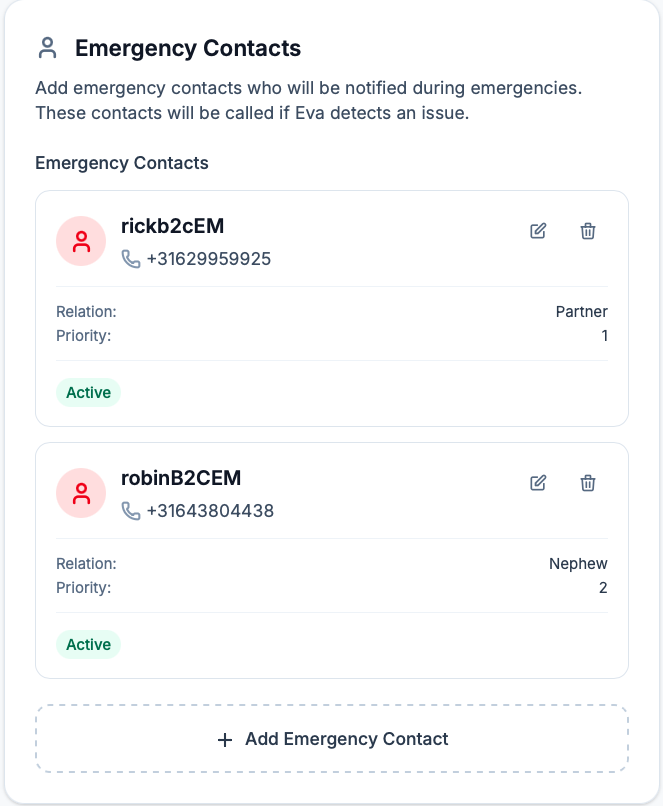This screenshot has height=806, width=663.
Task: Click the Emergency Contacts header person icon
Action: pyautogui.click(x=47, y=47)
